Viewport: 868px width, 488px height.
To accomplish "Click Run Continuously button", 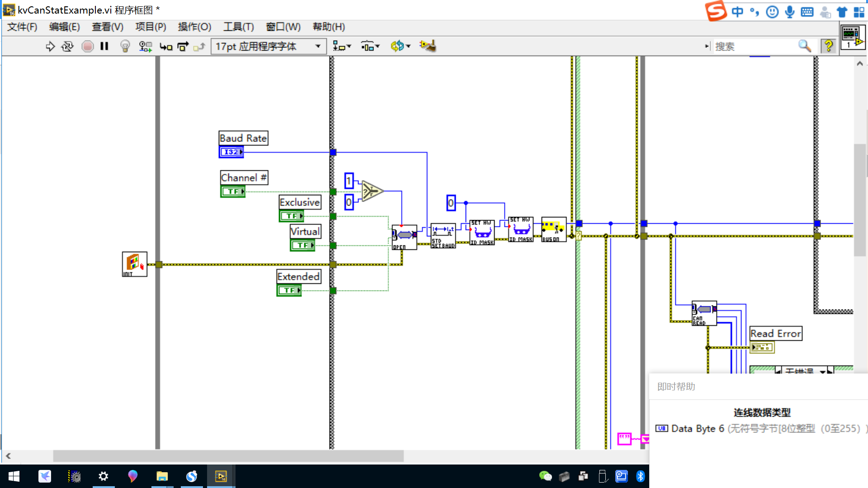I will click(x=67, y=46).
